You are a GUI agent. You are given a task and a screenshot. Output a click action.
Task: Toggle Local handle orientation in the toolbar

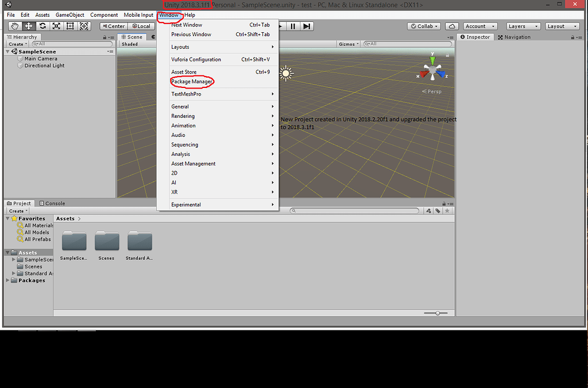tap(141, 26)
